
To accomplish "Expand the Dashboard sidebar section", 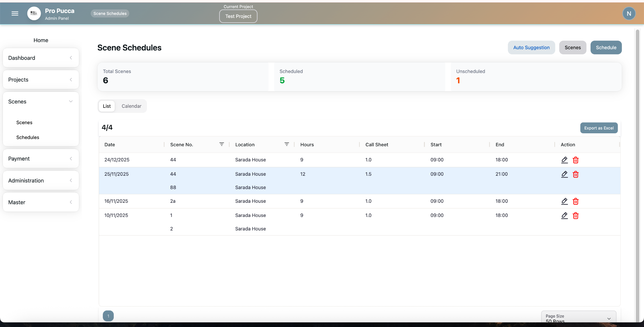I will click(x=41, y=58).
